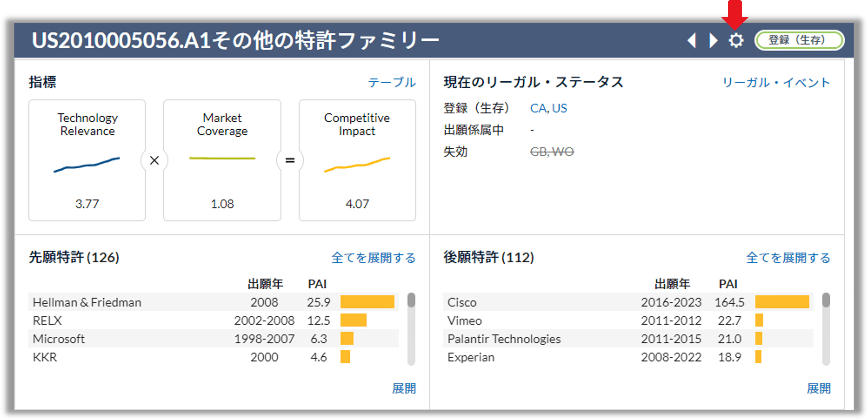
Task: Navigate to the next patent with the right arrow
Action: 713,41
